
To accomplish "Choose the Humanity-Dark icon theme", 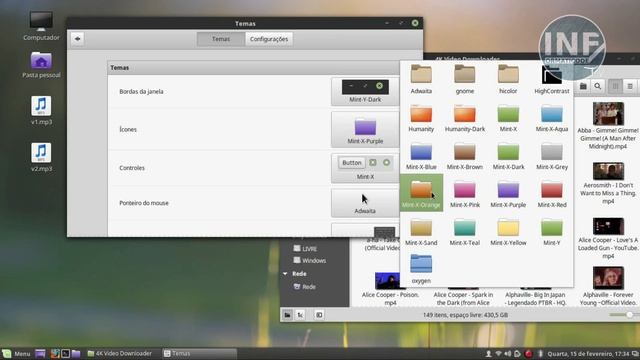I will (x=464, y=118).
